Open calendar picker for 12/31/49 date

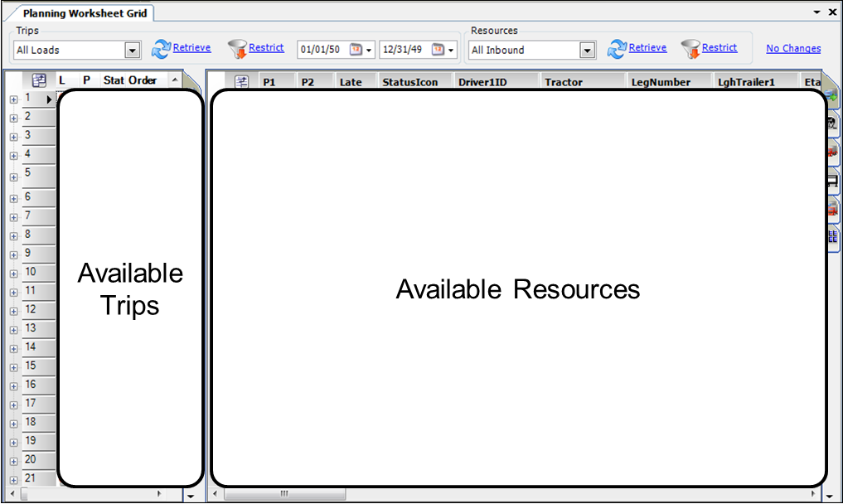point(438,50)
